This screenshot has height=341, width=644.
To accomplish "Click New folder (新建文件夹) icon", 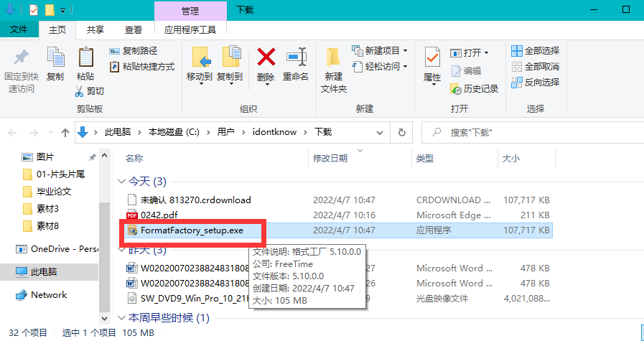I will tap(333, 58).
